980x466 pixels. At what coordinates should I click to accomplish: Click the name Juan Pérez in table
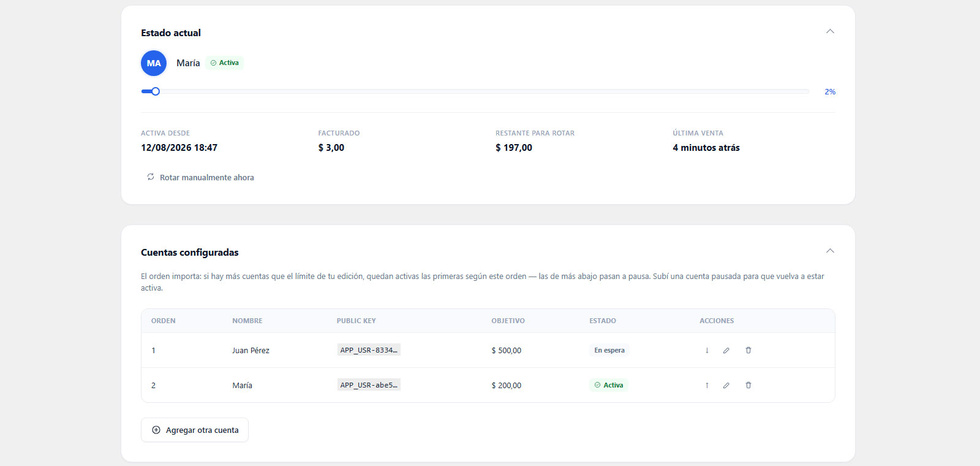click(x=251, y=351)
